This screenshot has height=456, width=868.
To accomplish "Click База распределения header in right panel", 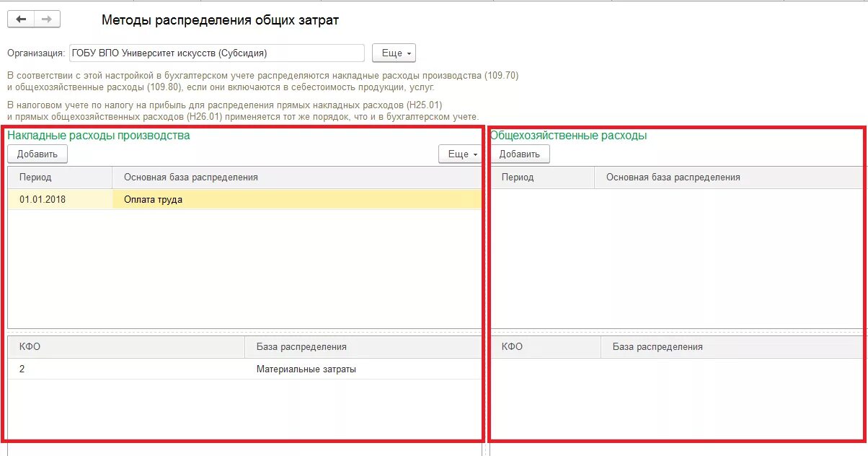I will pyautogui.click(x=732, y=347).
